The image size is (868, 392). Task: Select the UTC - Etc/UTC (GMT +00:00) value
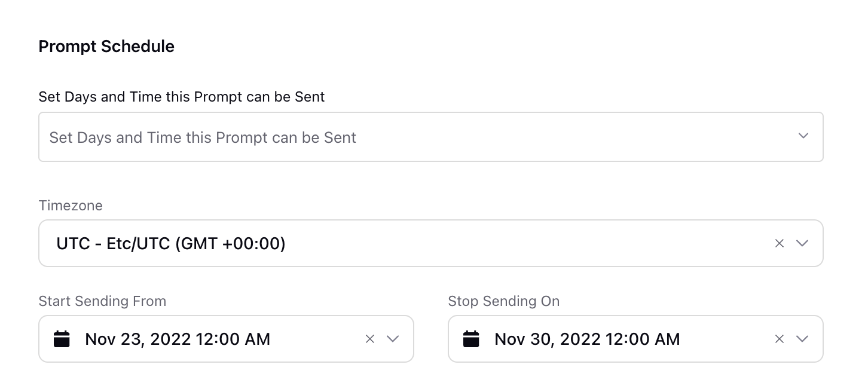tap(171, 244)
